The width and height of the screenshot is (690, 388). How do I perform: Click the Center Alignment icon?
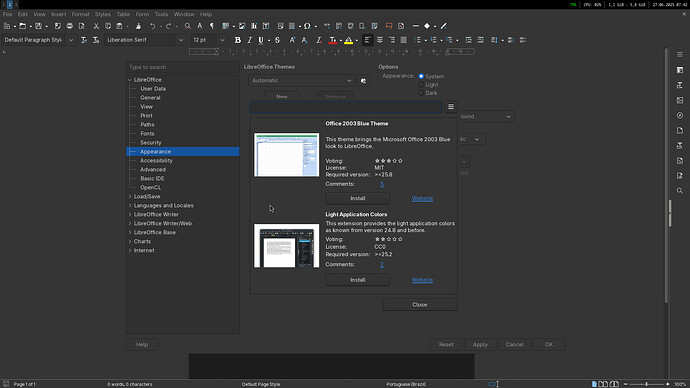click(380, 40)
